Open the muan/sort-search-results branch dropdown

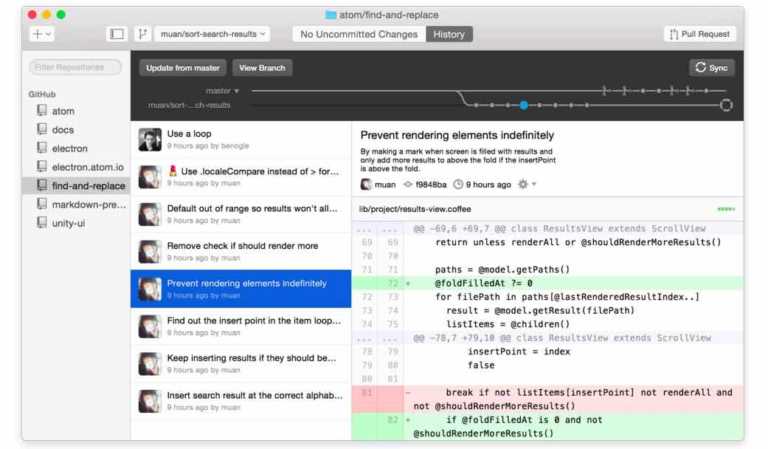pos(213,34)
